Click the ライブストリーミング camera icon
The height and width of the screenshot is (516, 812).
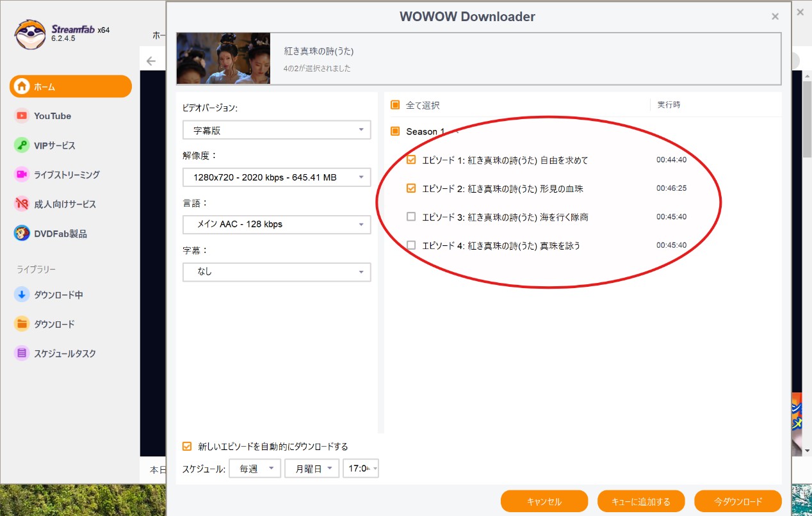(22, 174)
